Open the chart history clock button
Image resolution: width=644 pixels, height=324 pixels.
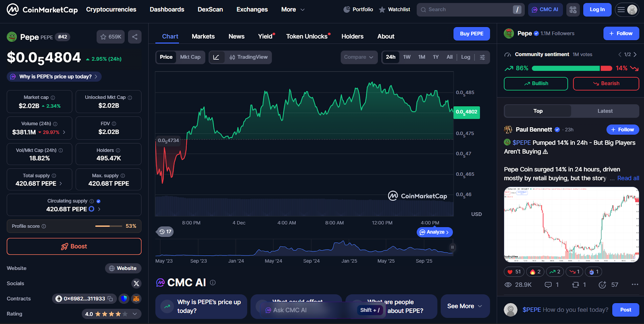click(165, 231)
